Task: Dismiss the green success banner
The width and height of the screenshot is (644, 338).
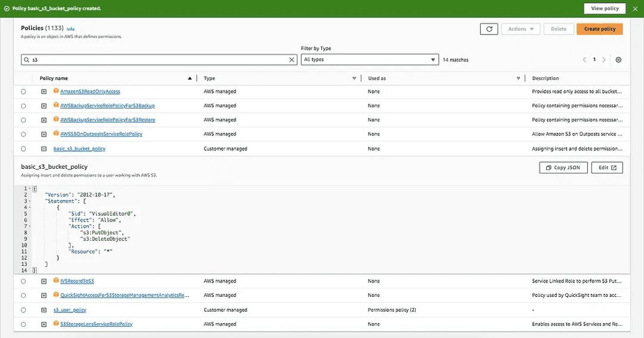Action: pyautogui.click(x=635, y=8)
